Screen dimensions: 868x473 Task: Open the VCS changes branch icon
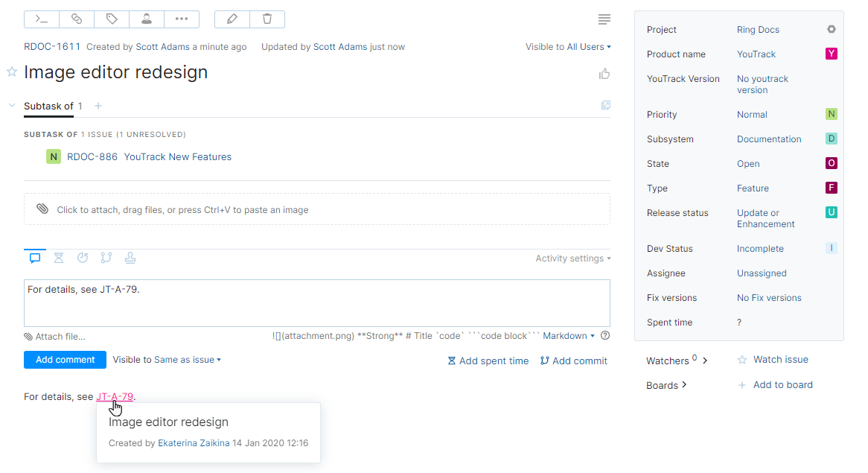tap(106, 257)
